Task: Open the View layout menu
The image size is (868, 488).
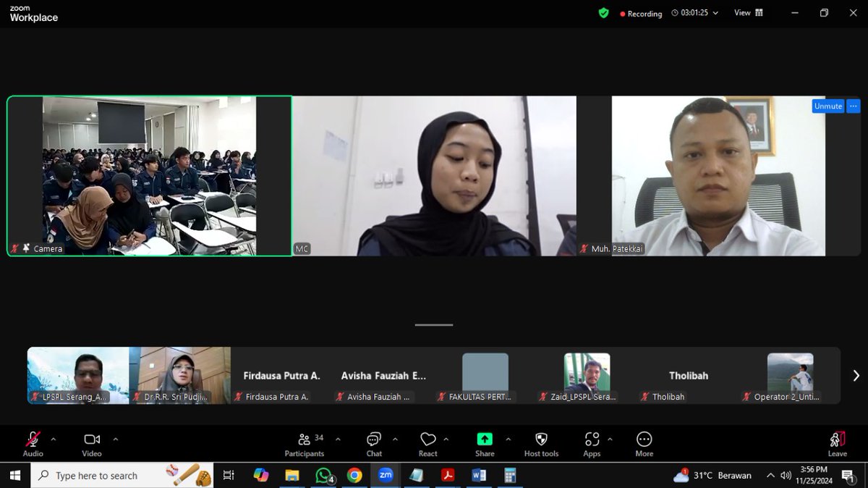Action: [x=749, y=13]
